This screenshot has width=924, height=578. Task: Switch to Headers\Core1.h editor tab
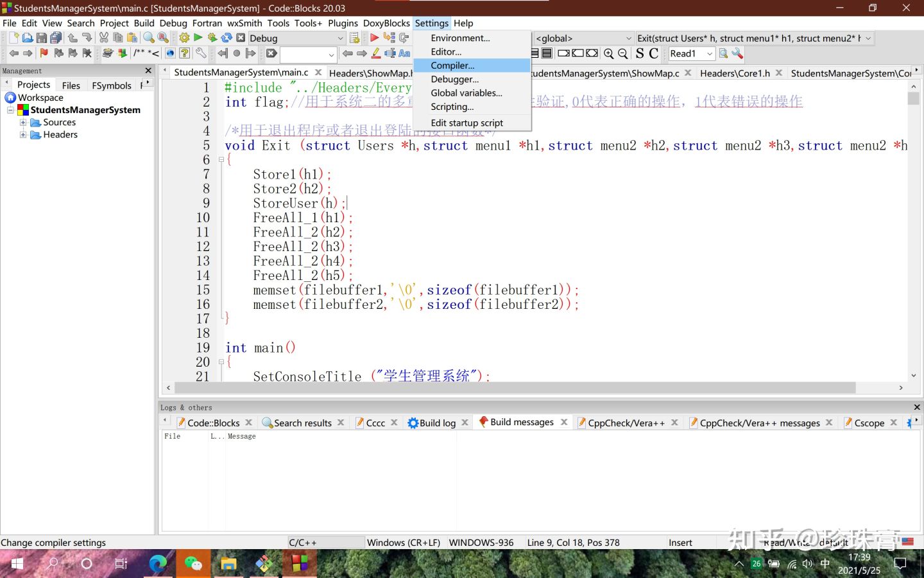(735, 73)
